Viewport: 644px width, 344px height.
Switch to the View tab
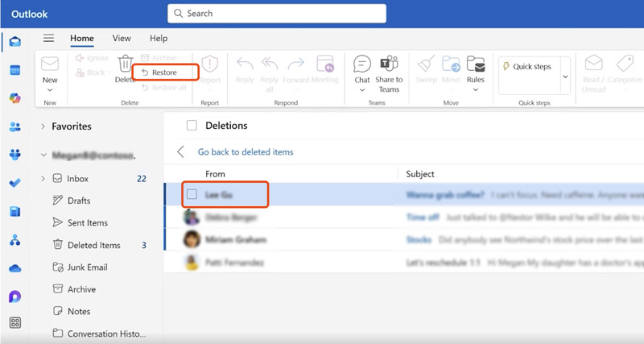tap(122, 38)
